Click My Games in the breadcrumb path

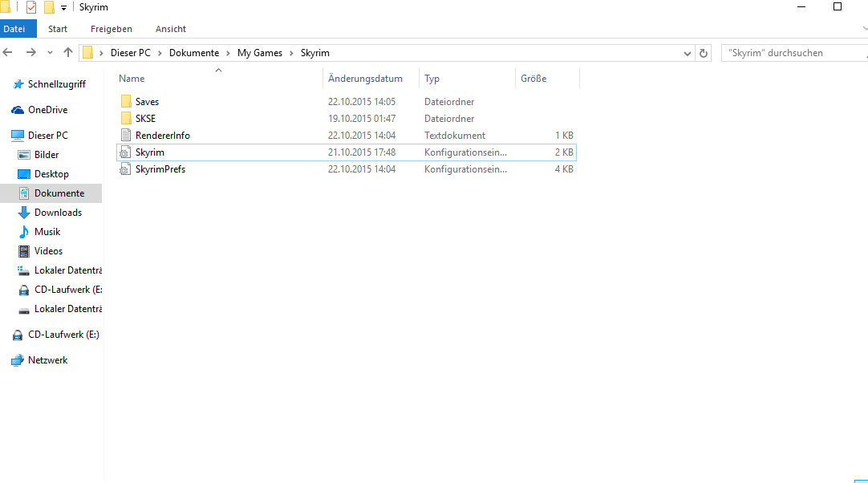point(259,53)
